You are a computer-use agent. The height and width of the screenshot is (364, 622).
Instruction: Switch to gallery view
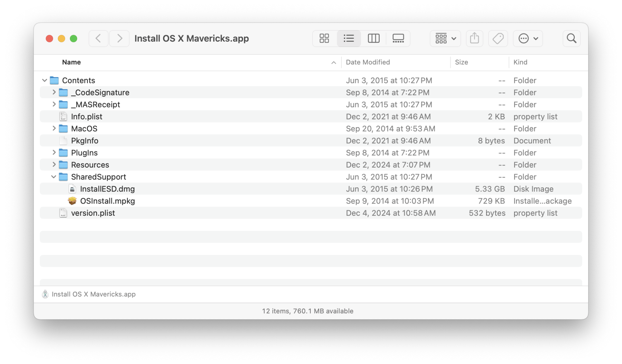(x=398, y=39)
